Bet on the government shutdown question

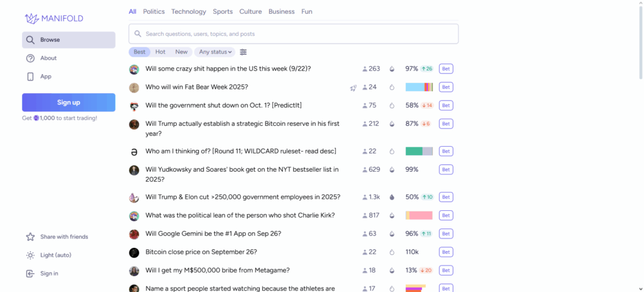click(446, 105)
